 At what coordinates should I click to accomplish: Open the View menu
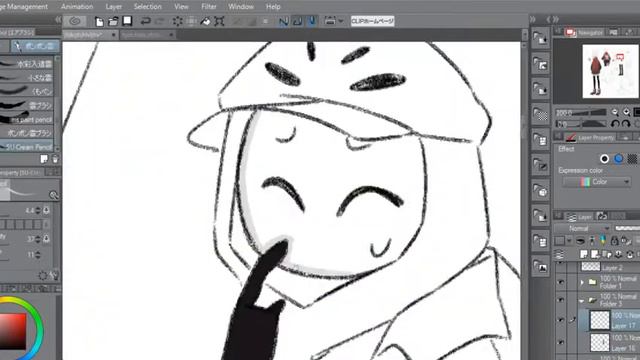click(181, 7)
